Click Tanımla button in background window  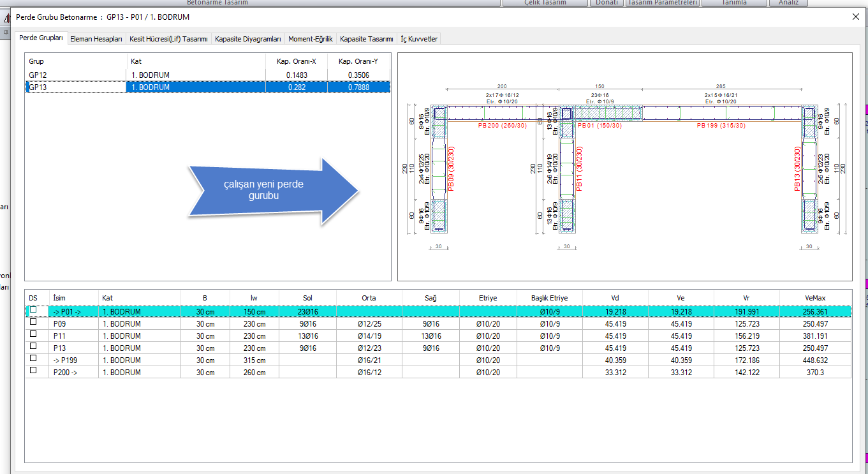click(x=734, y=3)
